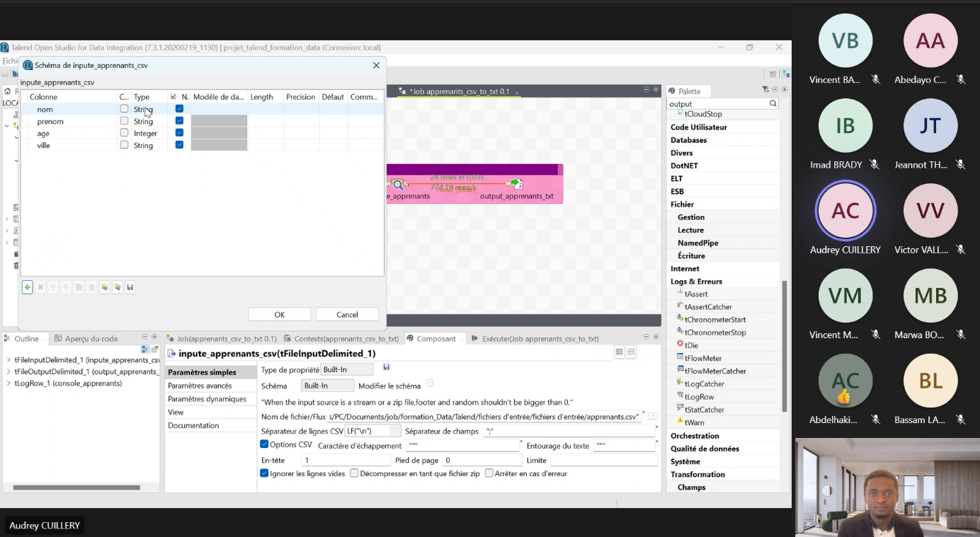Select the tLogRow component in Palette
Viewport: 980px width, 537px height.
tap(699, 397)
